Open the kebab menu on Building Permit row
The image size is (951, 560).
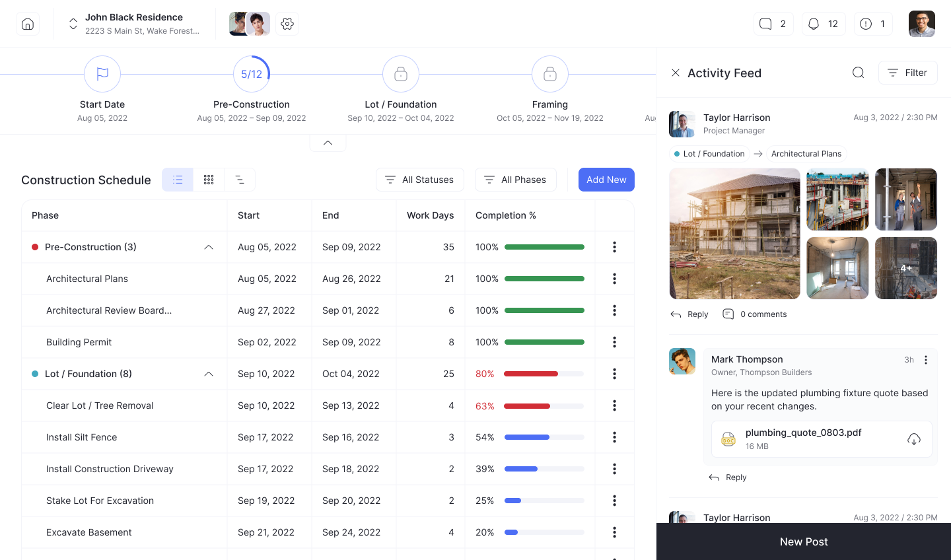pyautogui.click(x=614, y=342)
